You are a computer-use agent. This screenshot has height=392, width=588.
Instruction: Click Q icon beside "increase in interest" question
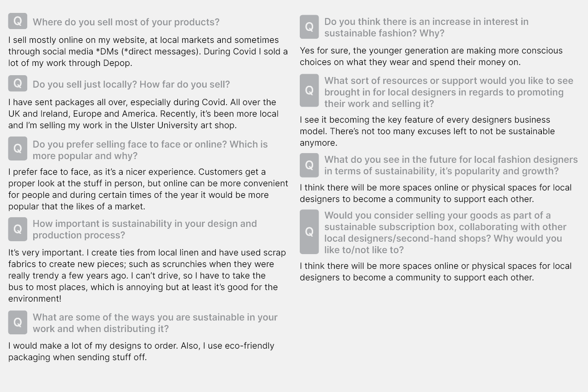coord(309,27)
